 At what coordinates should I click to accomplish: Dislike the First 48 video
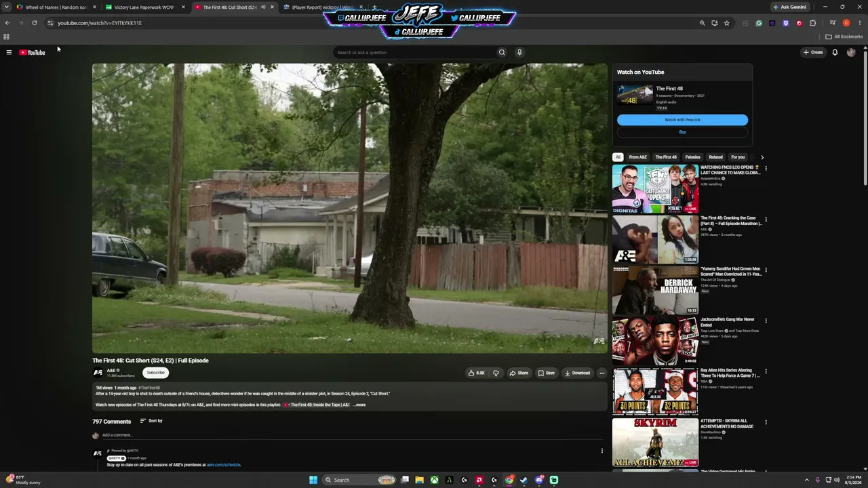(496, 373)
